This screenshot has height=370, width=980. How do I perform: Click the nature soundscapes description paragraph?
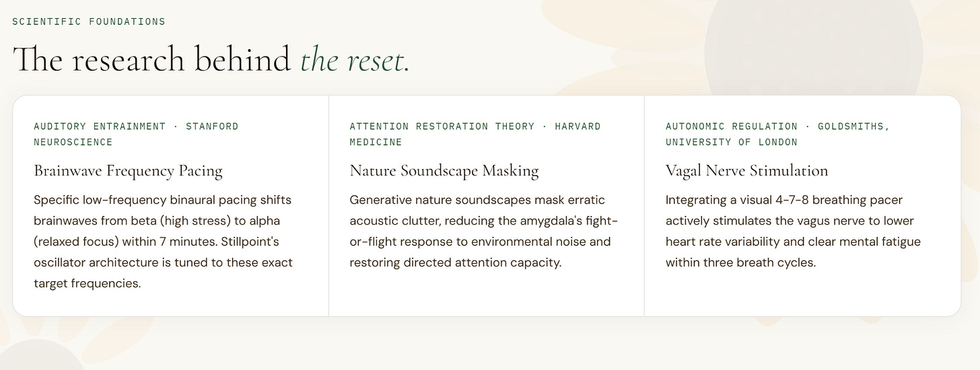(x=483, y=231)
